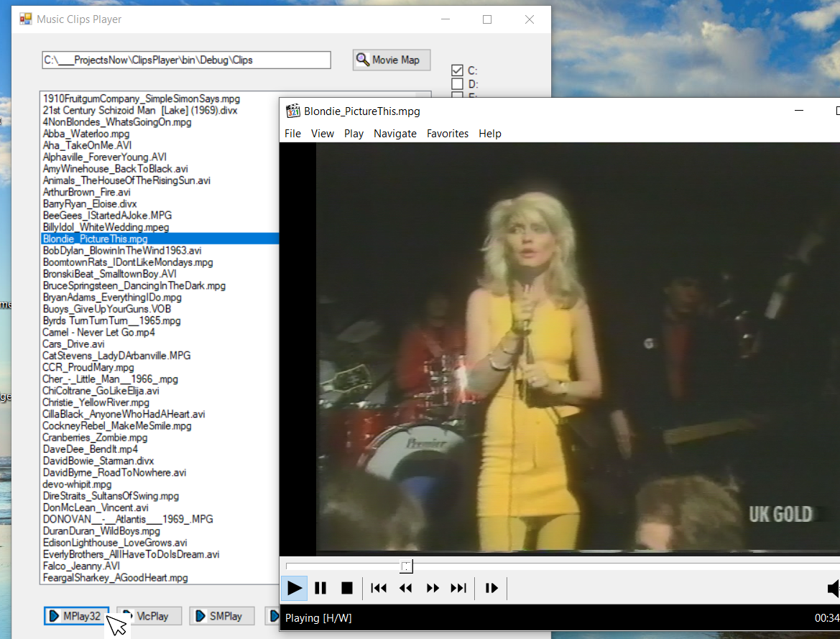Image resolution: width=840 pixels, height=639 pixels.
Task: Open the Help menu
Action: tap(489, 134)
